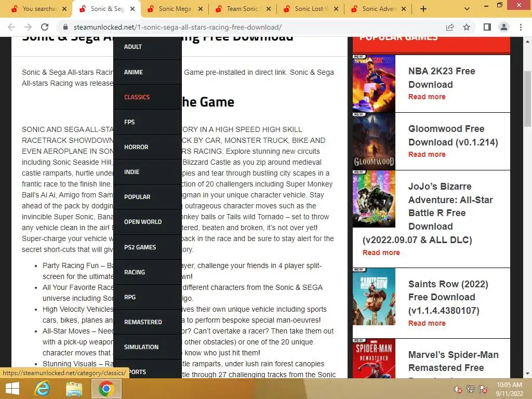This screenshot has height=399, width=532.
Task: Open the Chrome side panel icon
Action: (x=487, y=27)
